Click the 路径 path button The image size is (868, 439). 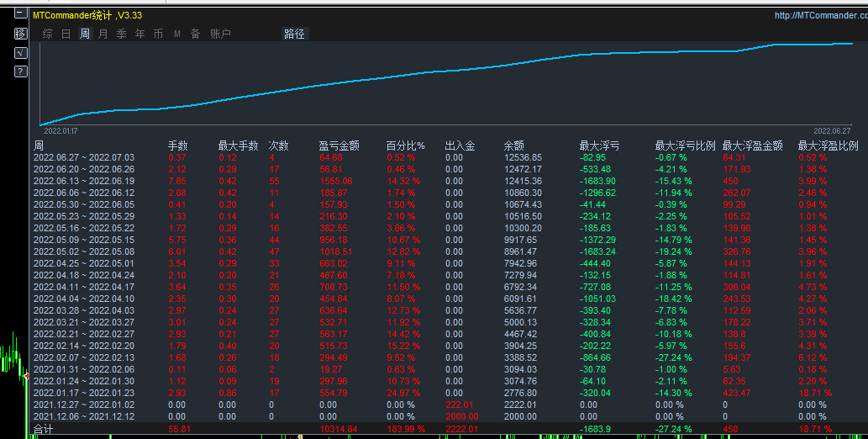(x=294, y=34)
